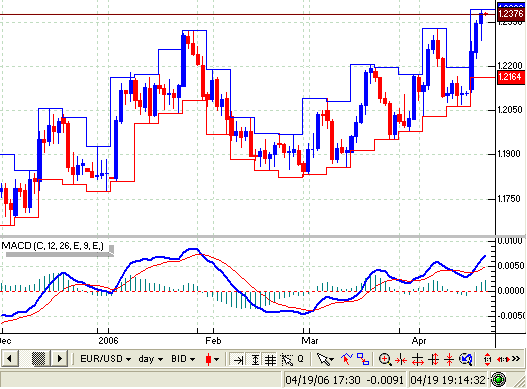The width and height of the screenshot is (527, 389).
Task: Click the green connection status indicator
Action: 498,380
